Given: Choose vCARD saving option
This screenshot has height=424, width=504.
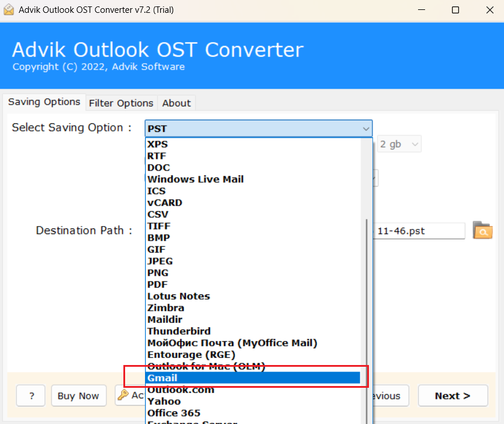Looking at the screenshot, I should (253, 203).
